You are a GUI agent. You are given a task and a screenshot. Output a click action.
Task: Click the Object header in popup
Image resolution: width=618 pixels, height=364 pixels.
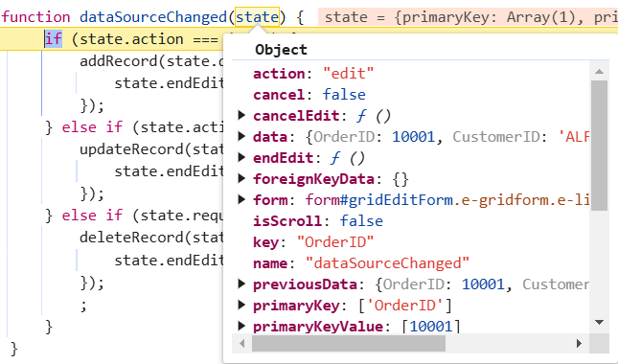coord(281,50)
